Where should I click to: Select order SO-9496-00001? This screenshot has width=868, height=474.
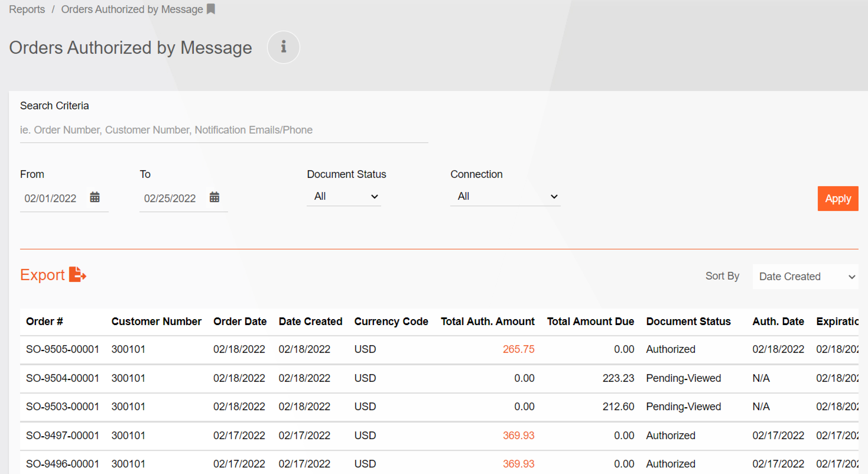62,464
